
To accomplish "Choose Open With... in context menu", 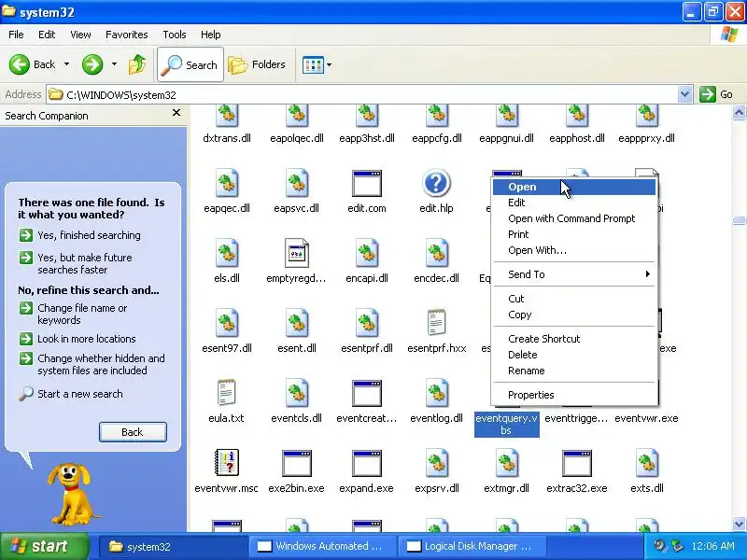I will click(x=574, y=250).
